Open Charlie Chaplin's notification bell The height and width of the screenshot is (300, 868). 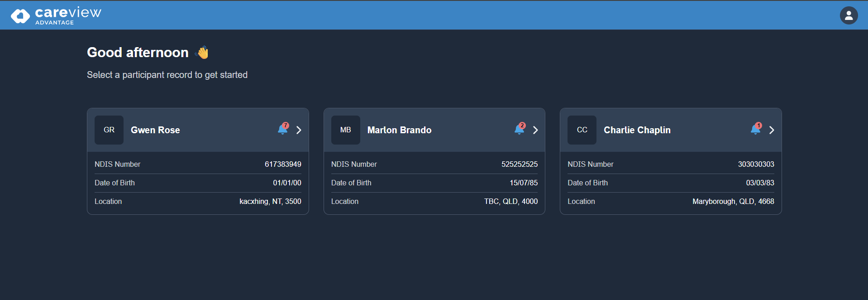[x=756, y=130]
